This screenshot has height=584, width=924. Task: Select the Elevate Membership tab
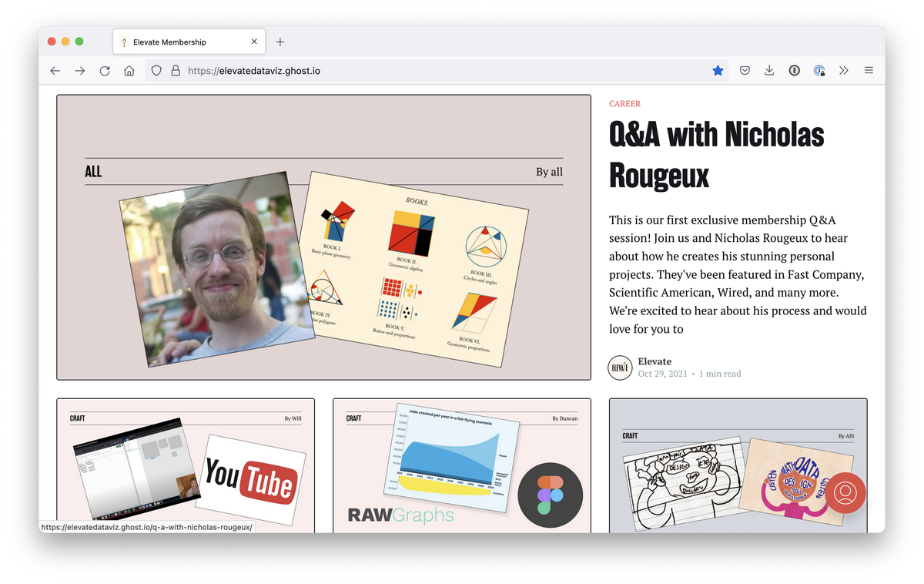[x=189, y=42]
